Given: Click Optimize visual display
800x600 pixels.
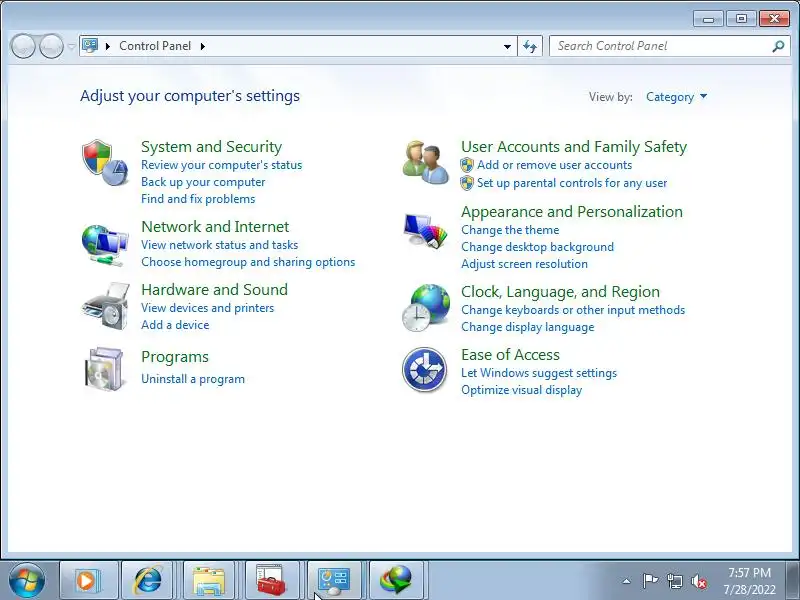Looking at the screenshot, I should [x=521, y=390].
